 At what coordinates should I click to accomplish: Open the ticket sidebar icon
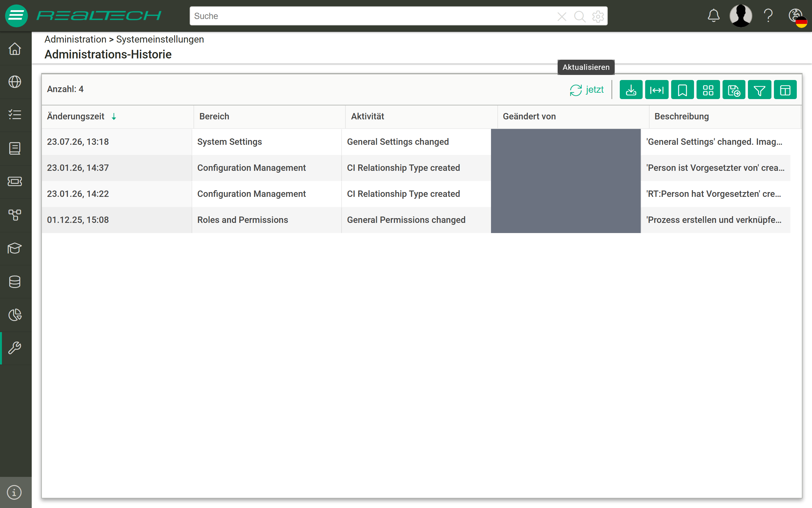coord(15,182)
